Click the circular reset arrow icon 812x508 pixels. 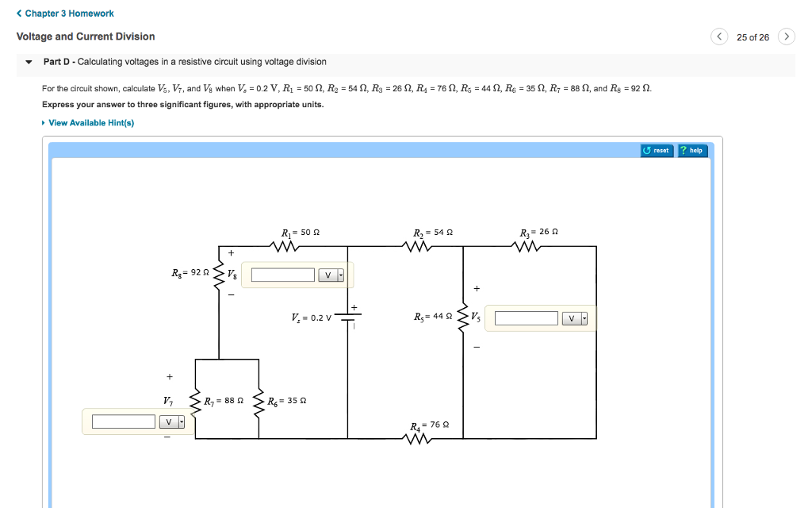[x=647, y=150]
